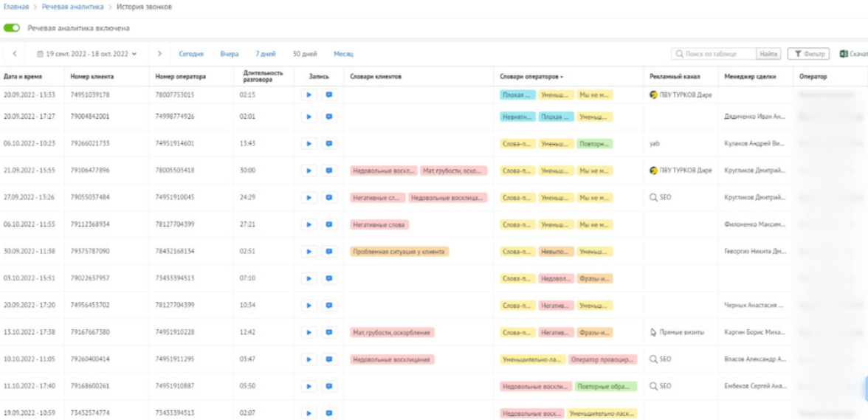The image size is (868, 420).
Task: Switch to the 7 дней period
Action: coord(266,54)
